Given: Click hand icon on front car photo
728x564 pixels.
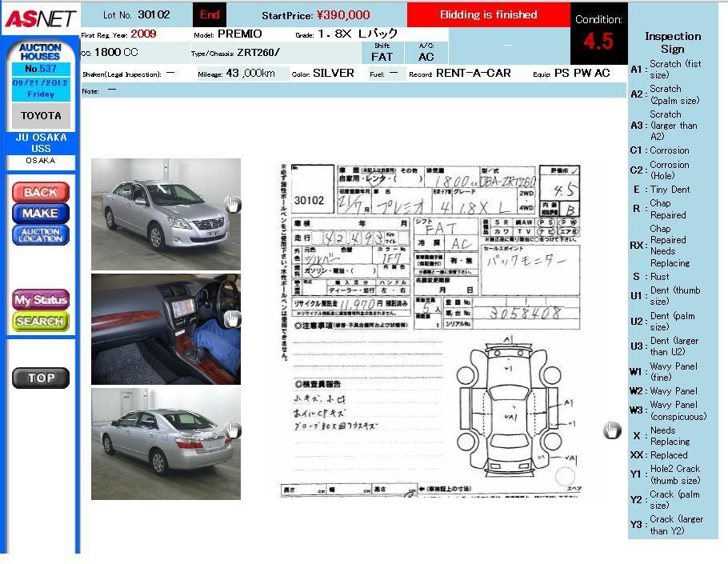Looking at the screenshot, I should [232, 205].
